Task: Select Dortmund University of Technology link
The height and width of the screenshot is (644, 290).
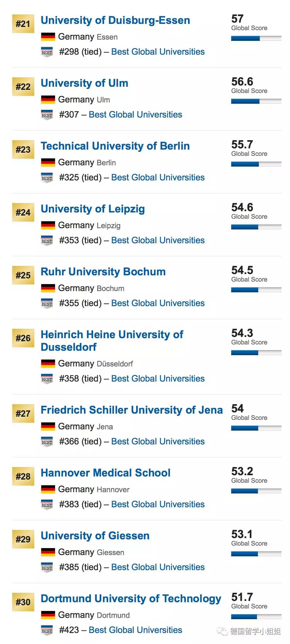Action: pyautogui.click(x=131, y=599)
